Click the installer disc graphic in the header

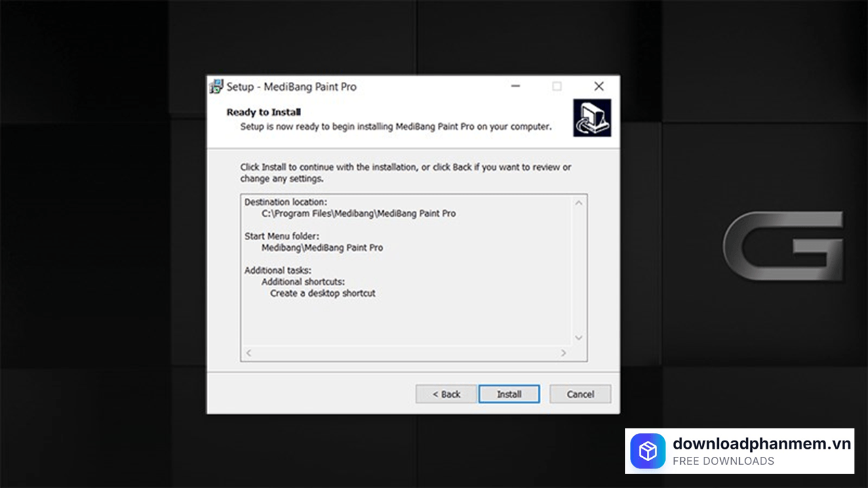point(591,117)
